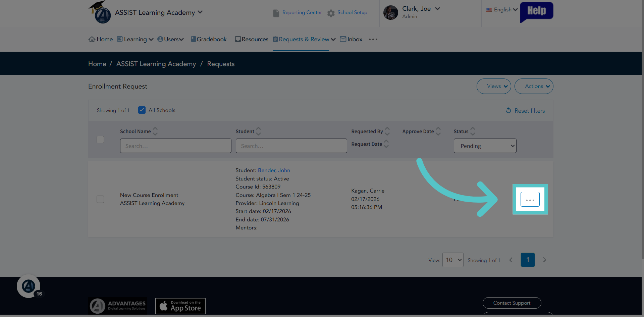This screenshot has height=317, width=644.
Task: Click the Reset filters refresh icon
Action: click(508, 110)
